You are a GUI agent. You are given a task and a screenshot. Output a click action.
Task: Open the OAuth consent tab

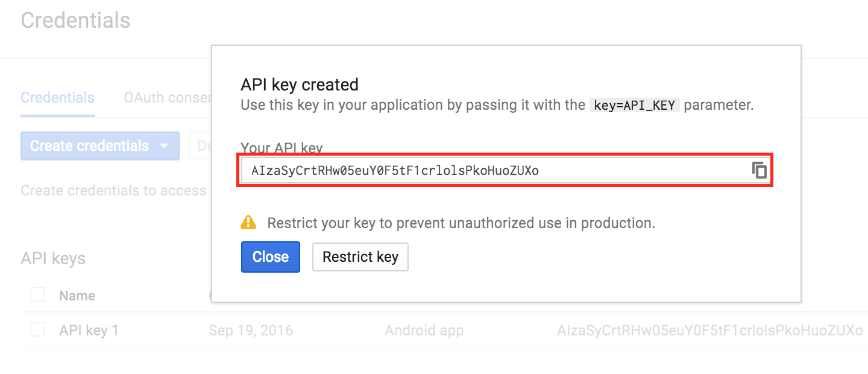(x=166, y=98)
